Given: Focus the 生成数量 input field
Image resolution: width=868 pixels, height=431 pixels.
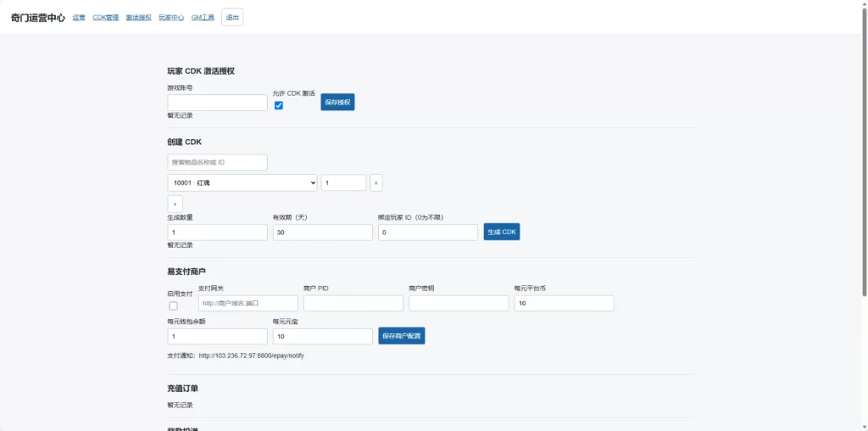Looking at the screenshot, I should pyautogui.click(x=218, y=232).
